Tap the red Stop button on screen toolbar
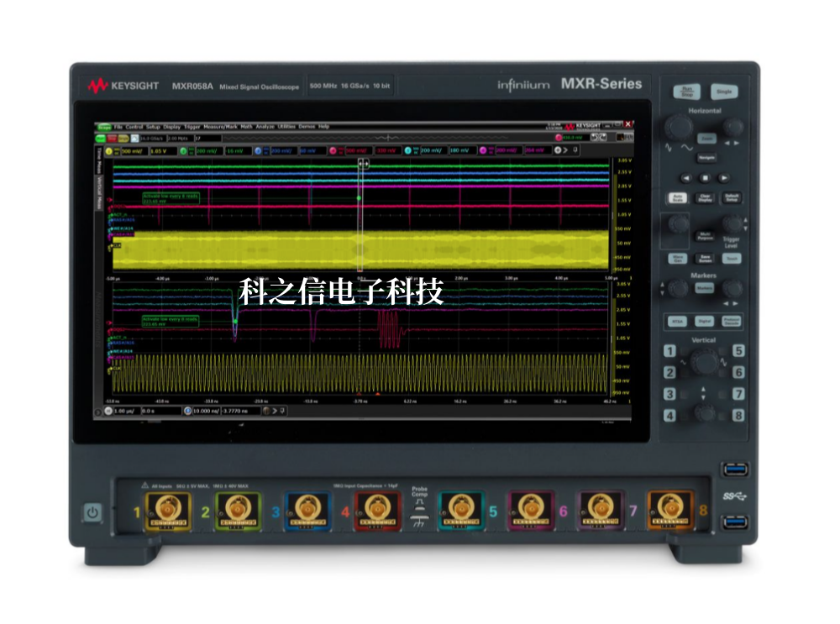 point(112,139)
